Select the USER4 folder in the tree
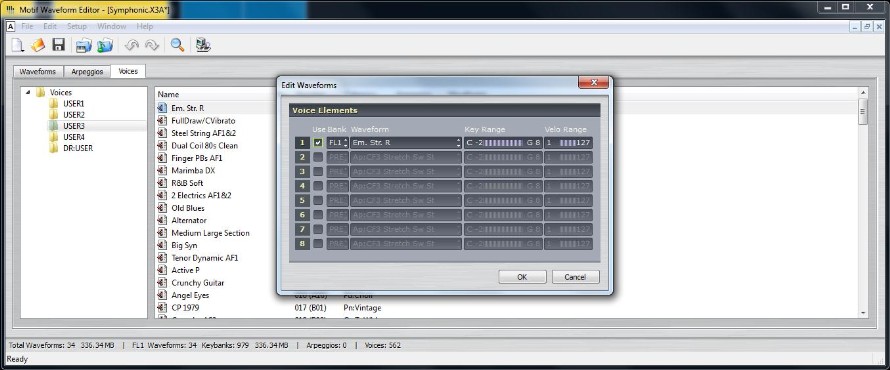Screen dimensions: 890x370 point(74,137)
